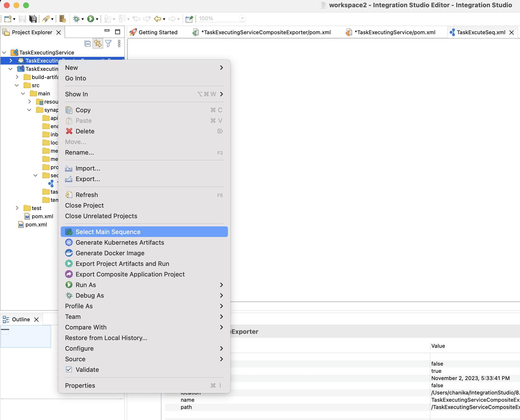Viewport: 520px width, 420px height.
Task: Click Export... in the context menu
Action: point(144,179)
